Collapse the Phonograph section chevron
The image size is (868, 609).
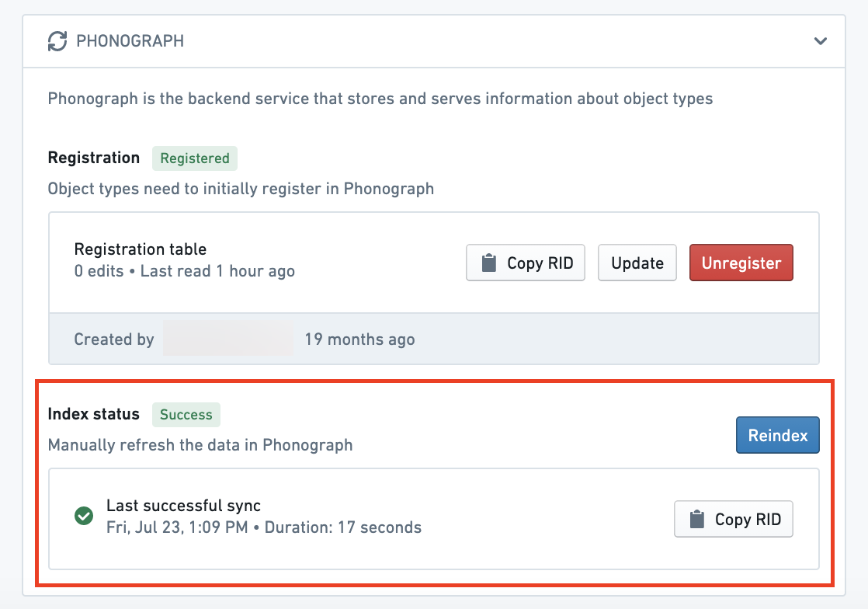tap(821, 41)
